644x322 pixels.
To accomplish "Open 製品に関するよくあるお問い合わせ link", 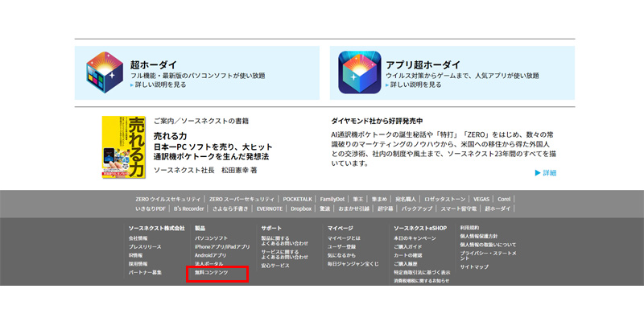I will click(x=285, y=241).
